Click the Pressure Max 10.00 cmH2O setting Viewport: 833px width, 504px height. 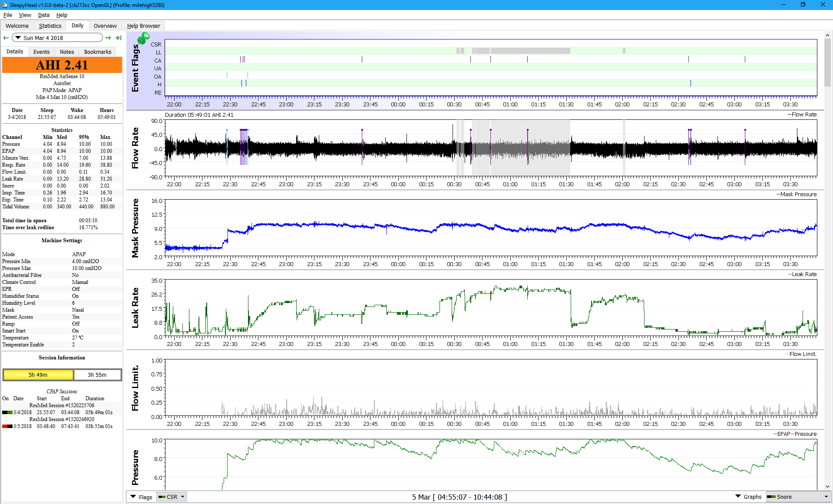point(62,268)
